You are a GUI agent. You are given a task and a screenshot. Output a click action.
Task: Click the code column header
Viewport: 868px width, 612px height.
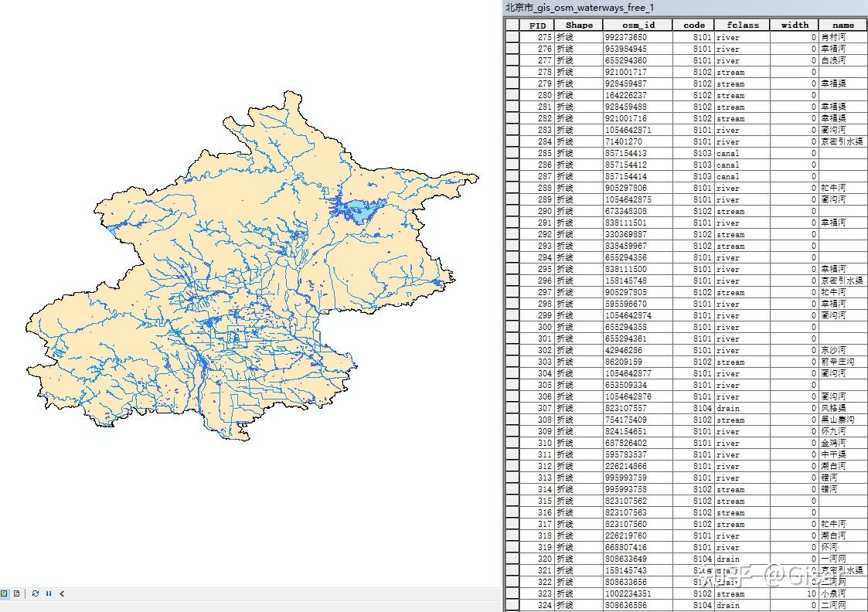tap(693, 25)
